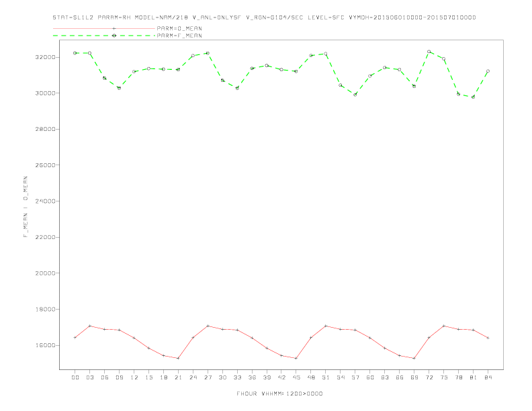Image resolution: width=532 pixels, height=411 pixels.
Task: Click the green F_MEAN data point at hour 57
Action: [x=355, y=95]
